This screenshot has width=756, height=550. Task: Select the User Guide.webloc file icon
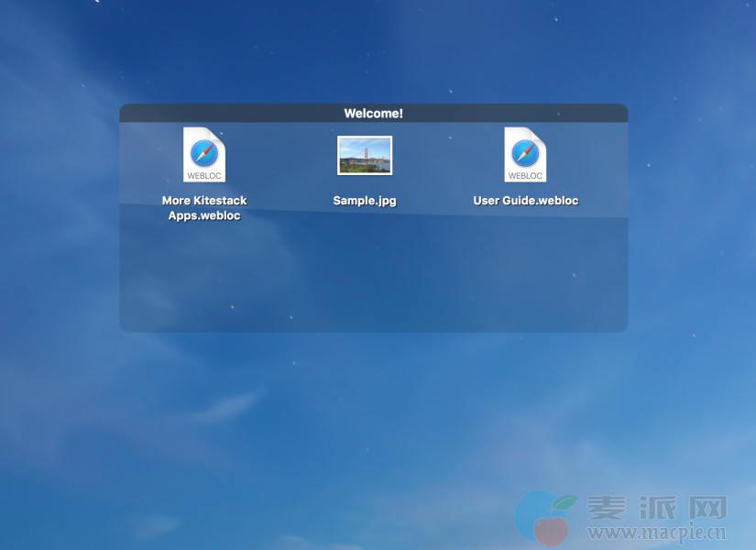point(525,155)
